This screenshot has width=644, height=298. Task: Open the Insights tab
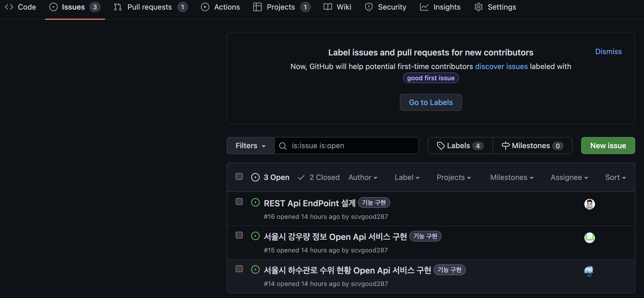440,7
